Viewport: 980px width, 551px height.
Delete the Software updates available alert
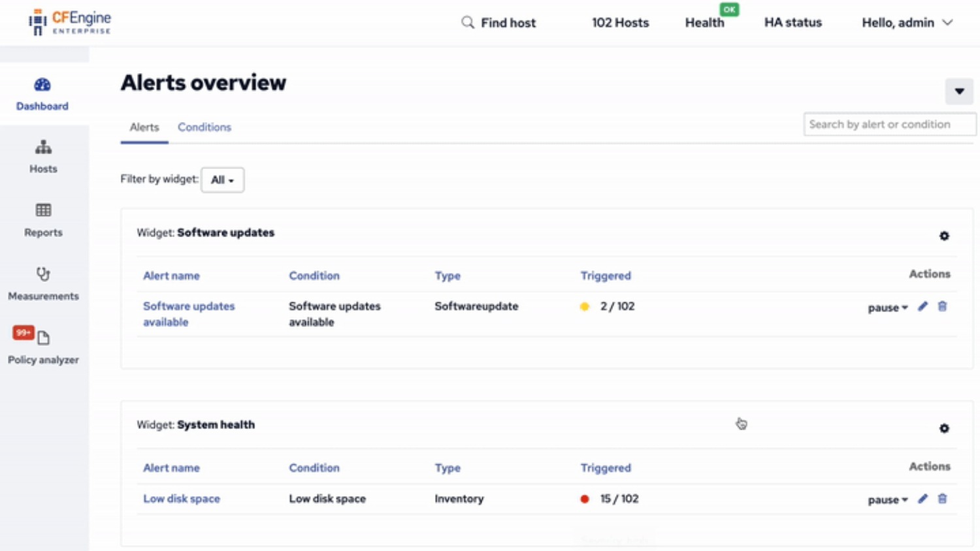[942, 306]
